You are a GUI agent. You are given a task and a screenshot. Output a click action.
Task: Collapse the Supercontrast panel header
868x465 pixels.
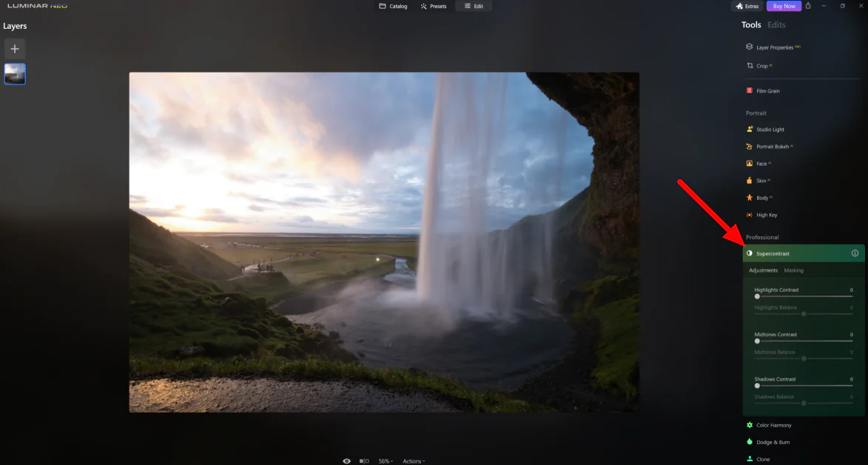(773, 253)
